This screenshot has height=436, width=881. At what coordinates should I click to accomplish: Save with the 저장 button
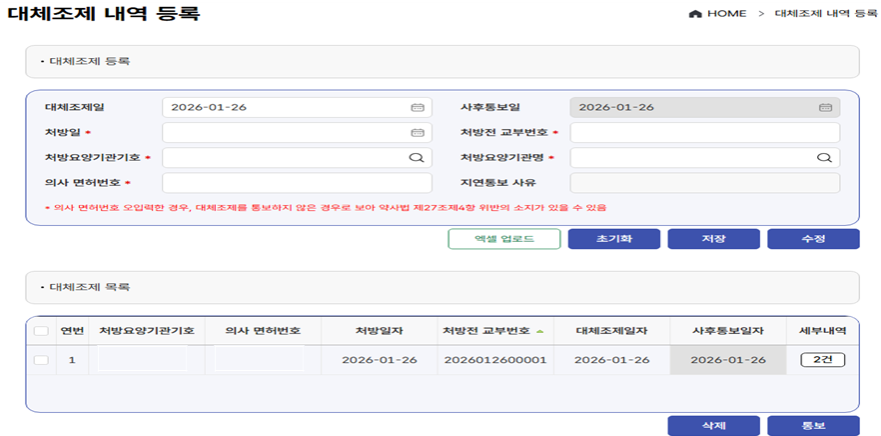[713, 239]
